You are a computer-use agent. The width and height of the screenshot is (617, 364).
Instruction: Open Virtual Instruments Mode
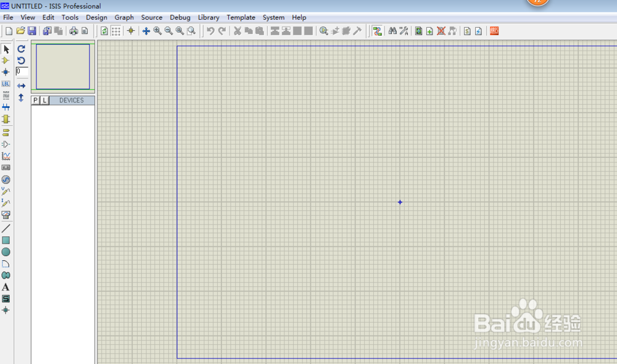pyautogui.click(x=6, y=215)
